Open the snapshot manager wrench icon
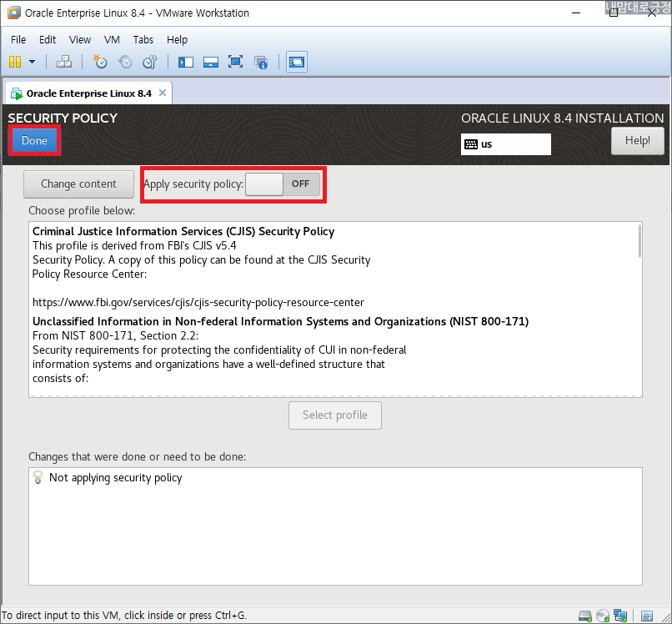 point(150,62)
